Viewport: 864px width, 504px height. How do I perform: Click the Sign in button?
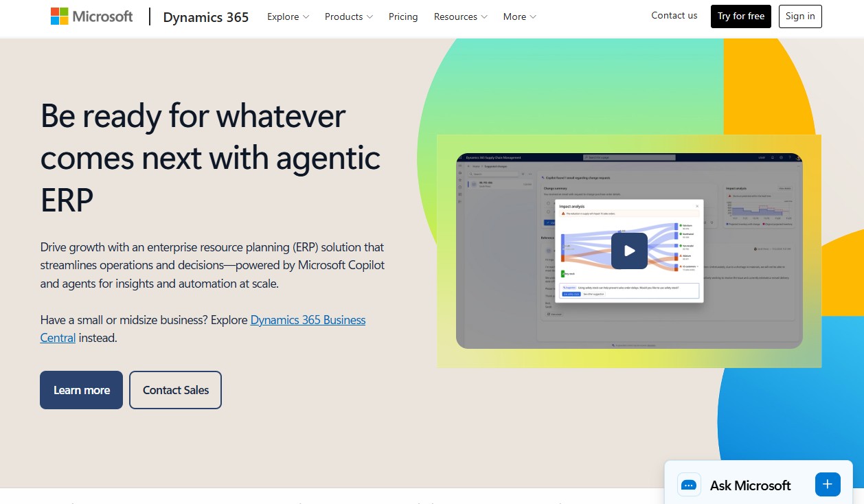[800, 16]
